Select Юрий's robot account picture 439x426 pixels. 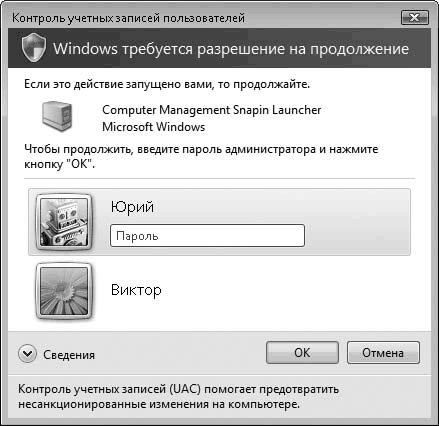click(x=64, y=222)
